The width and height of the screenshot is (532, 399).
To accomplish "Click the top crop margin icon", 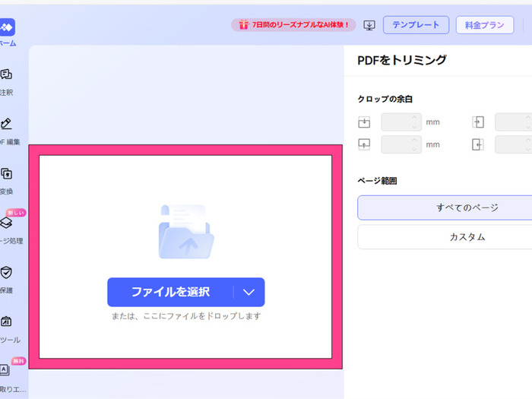I will pos(364,122).
